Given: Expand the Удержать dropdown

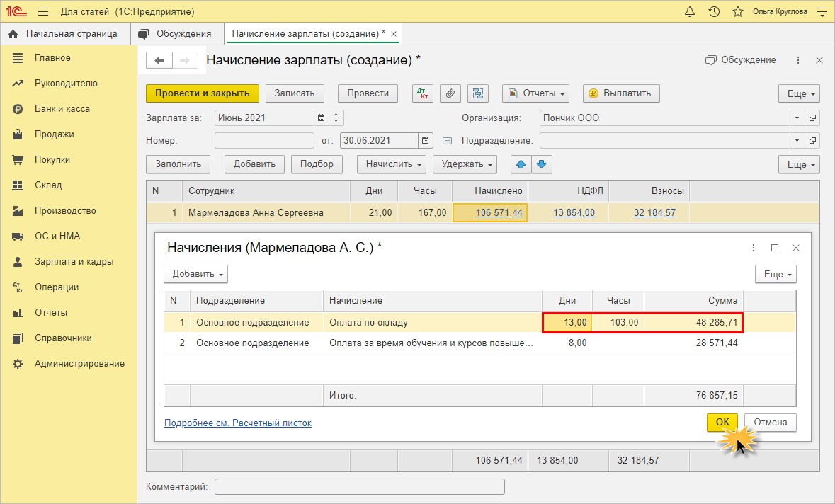Looking at the screenshot, I should (x=465, y=164).
